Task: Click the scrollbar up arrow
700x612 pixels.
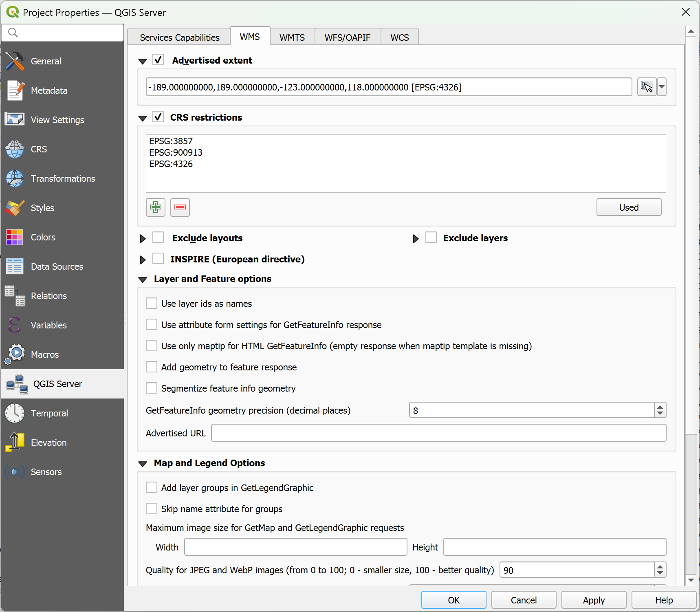Action: pos(691,31)
